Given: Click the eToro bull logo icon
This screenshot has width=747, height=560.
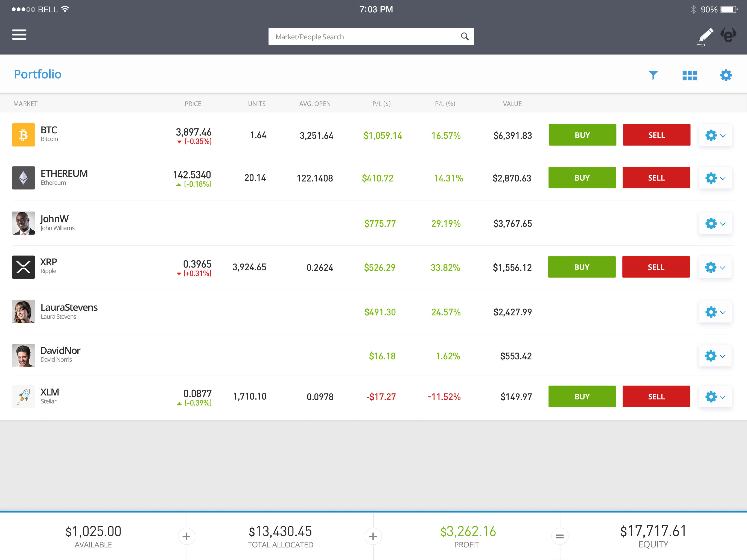Looking at the screenshot, I should [x=728, y=35].
